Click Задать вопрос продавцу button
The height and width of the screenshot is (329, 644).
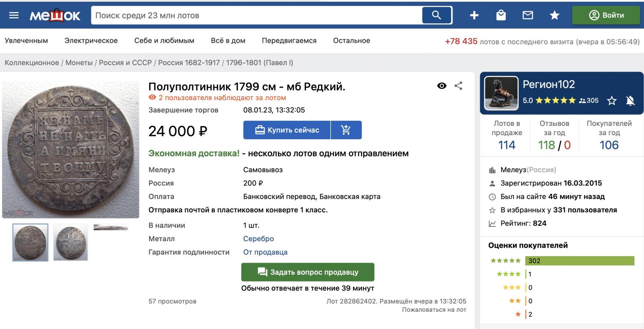pos(308,272)
